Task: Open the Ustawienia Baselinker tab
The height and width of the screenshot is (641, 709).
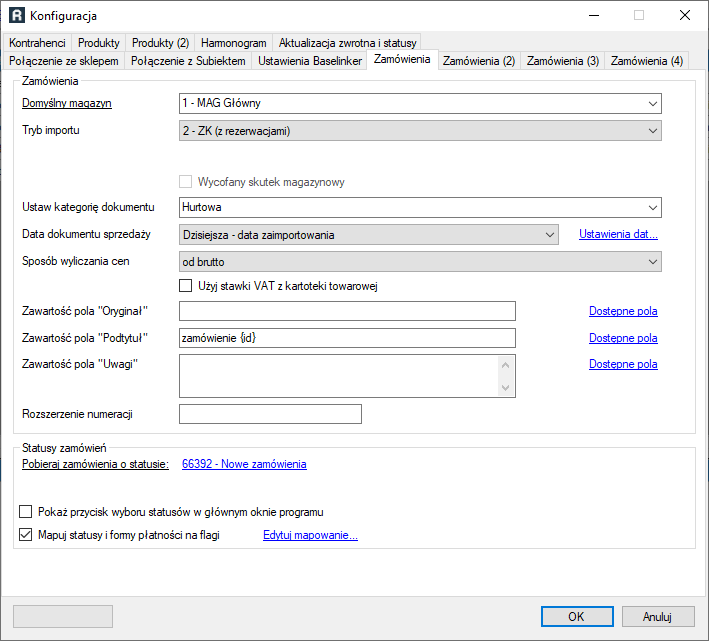Action: click(310, 61)
